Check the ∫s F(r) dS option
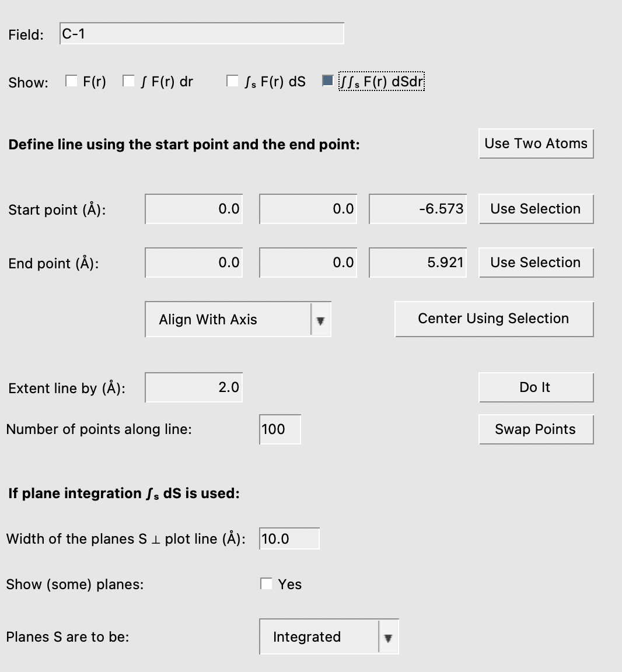Viewport: 622px width, 672px height. click(x=233, y=81)
